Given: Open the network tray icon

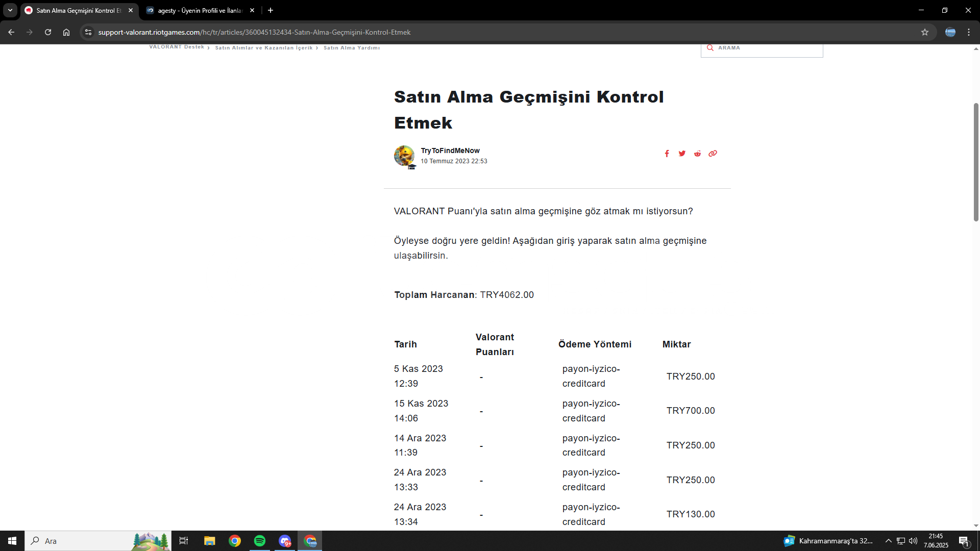Looking at the screenshot, I should point(901,541).
